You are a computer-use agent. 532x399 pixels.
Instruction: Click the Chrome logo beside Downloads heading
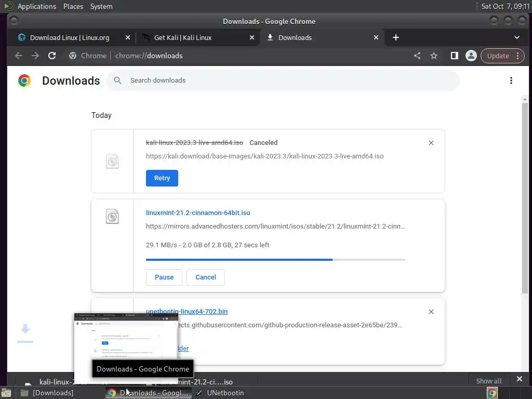coord(24,81)
